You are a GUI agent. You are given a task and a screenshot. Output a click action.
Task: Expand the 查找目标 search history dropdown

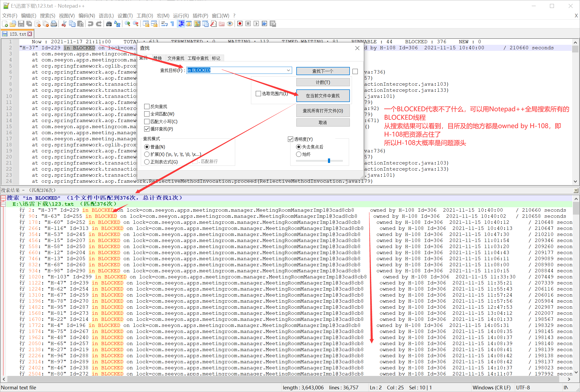288,70
